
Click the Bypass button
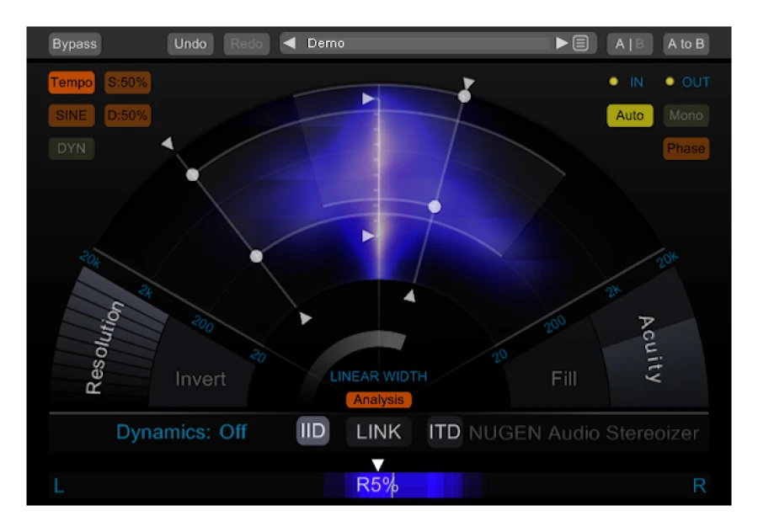[74, 44]
